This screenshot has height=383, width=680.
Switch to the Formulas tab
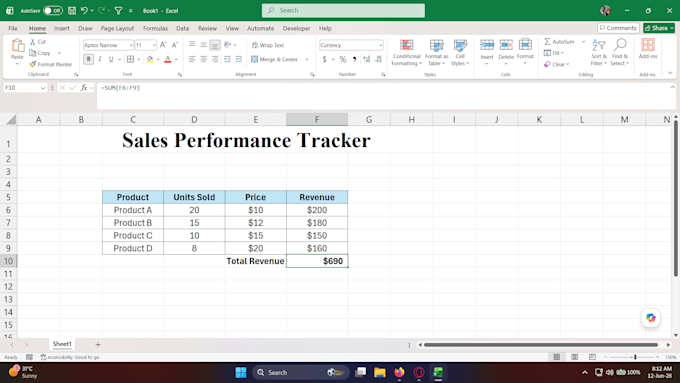tap(155, 28)
